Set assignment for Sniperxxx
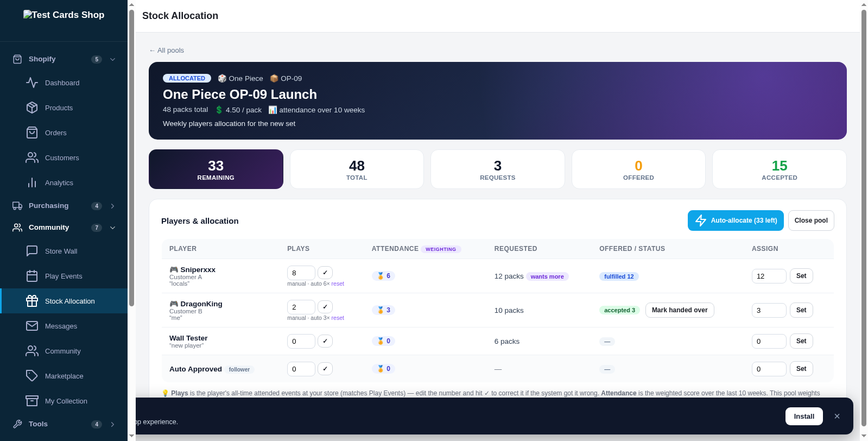Screen dimensions: 868x441 [x=801, y=276]
